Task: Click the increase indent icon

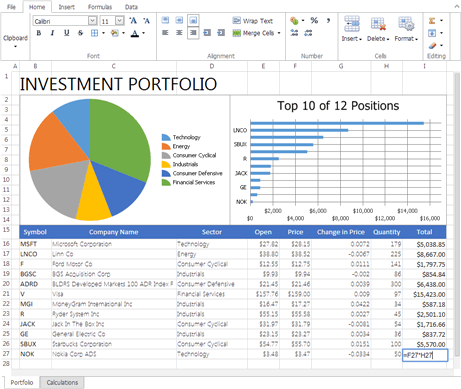Action: point(221,33)
